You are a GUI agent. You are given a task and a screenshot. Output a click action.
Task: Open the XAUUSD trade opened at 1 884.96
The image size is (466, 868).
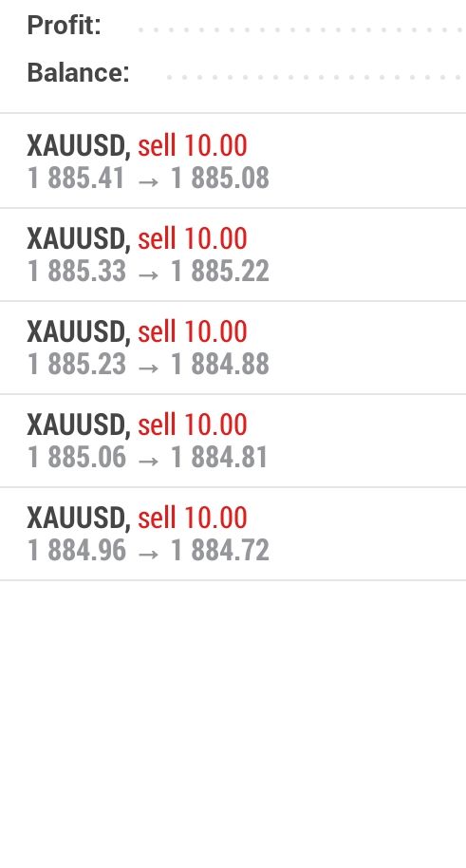click(233, 534)
